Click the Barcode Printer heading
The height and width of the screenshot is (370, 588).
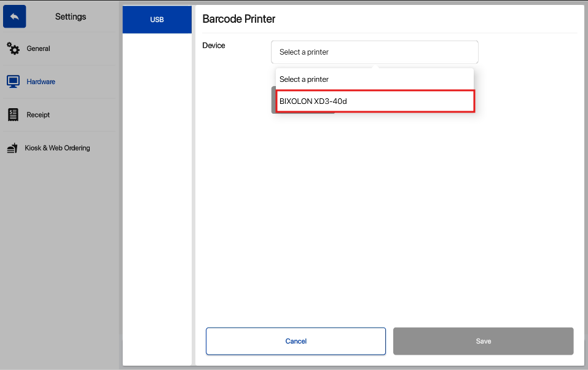(x=239, y=19)
